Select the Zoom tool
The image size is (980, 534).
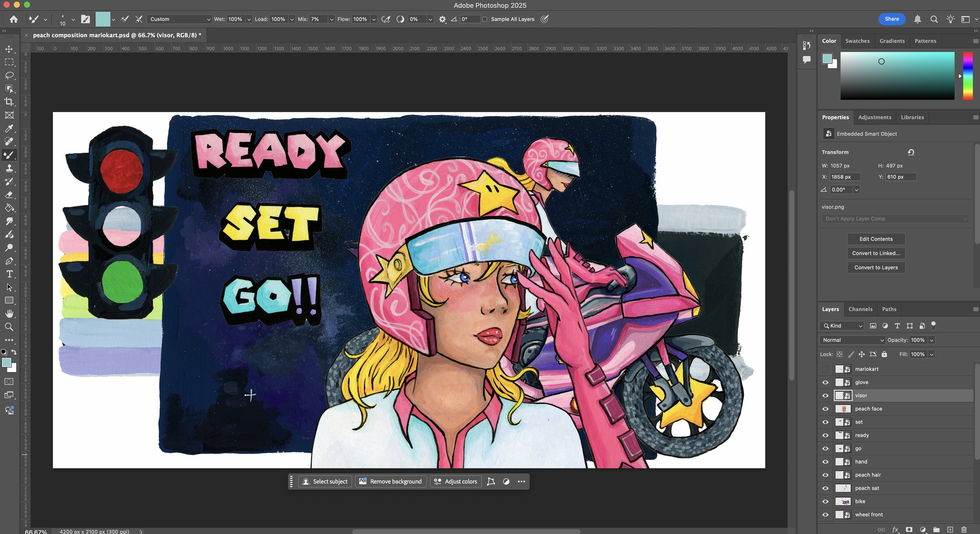tap(9, 327)
